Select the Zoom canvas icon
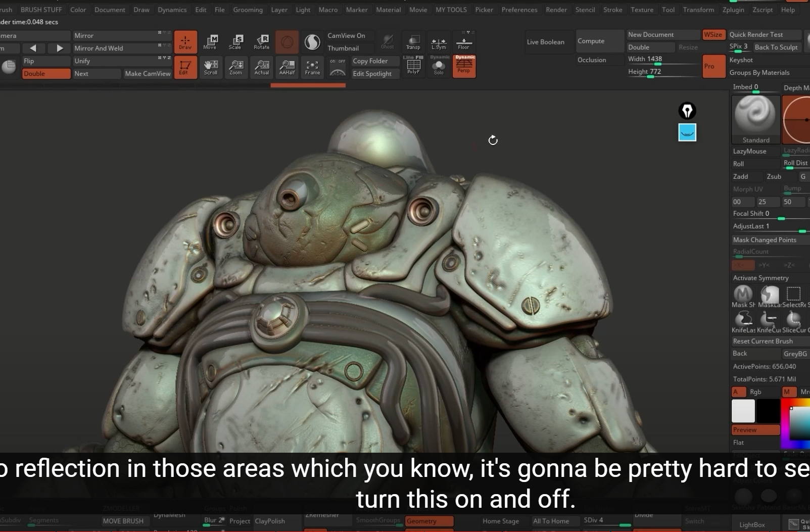This screenshot has width=810, height=532. click(235, 67)
